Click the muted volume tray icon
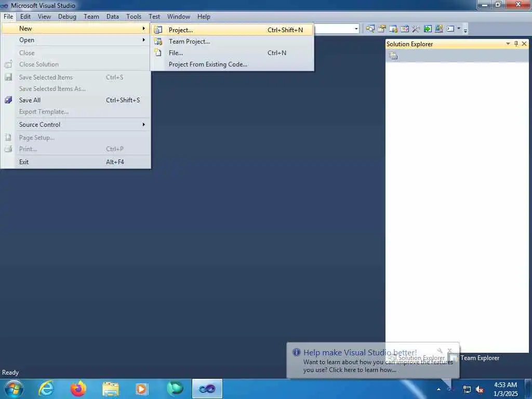This screenshot has width=532, height=399. [x=480, y=390]
